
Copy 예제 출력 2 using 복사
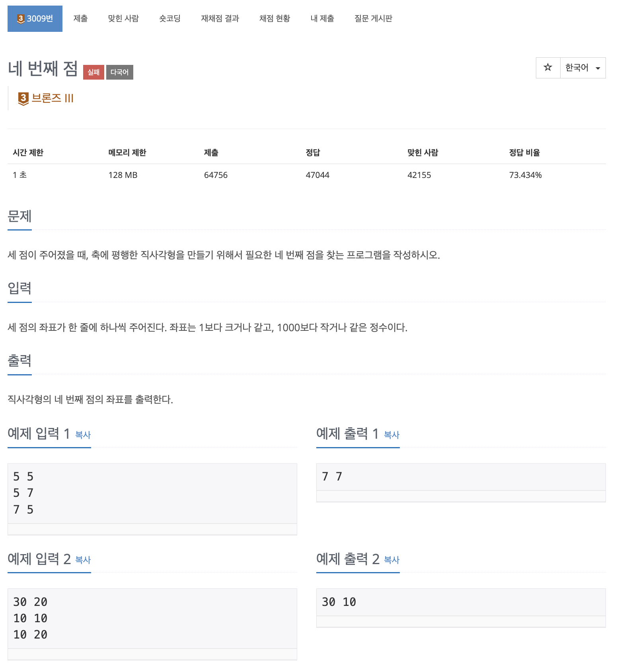pyautogui.click(x=392, y=560)
